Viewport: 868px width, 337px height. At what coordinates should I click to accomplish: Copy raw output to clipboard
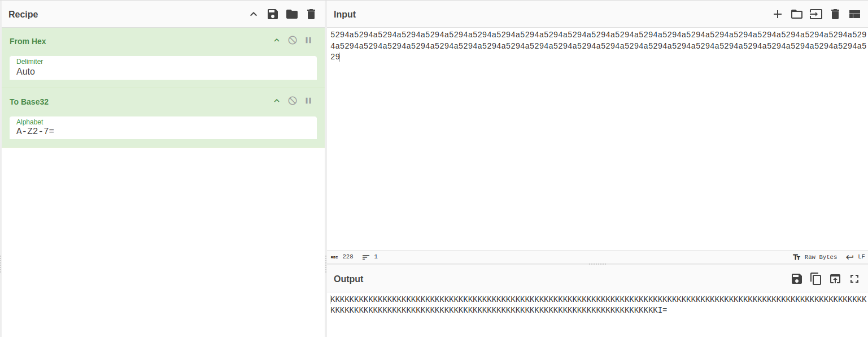(x=815, y=279)
